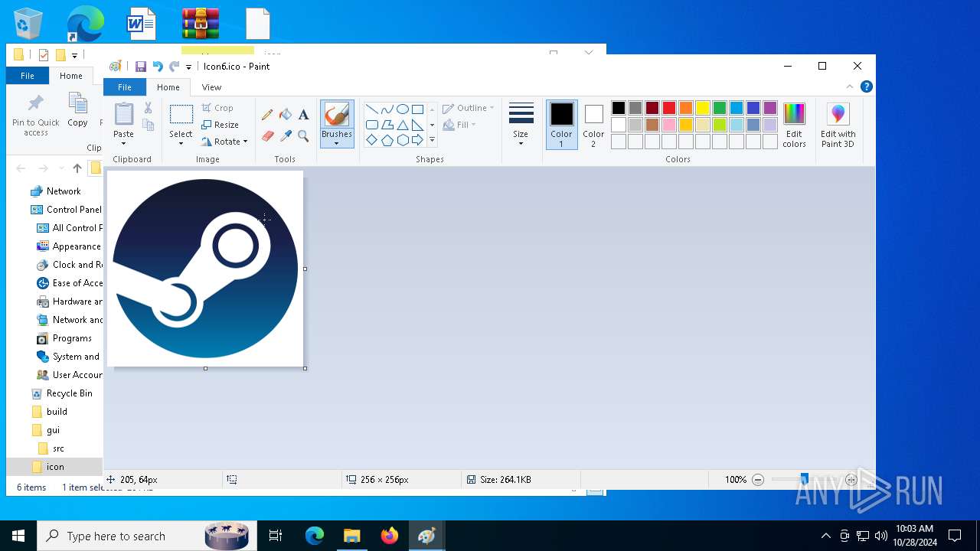The image size is (980, 551).
Task: Select the Fill with color bucket
Action: coord(286,115)
